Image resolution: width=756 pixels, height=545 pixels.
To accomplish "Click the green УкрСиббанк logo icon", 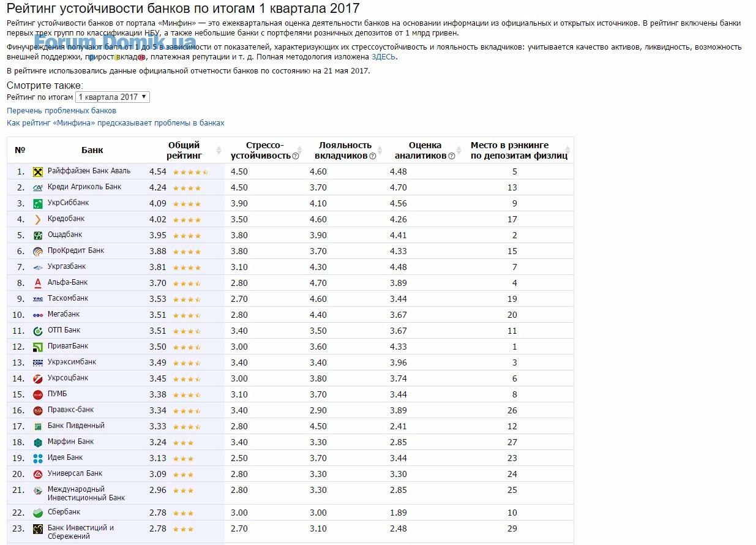I will pos(38,204).
